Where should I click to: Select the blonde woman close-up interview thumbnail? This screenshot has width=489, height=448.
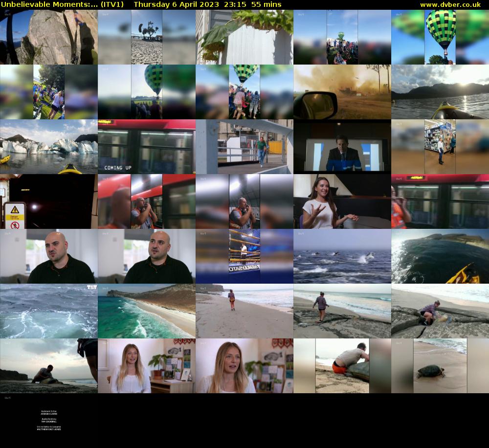(244, 366)
